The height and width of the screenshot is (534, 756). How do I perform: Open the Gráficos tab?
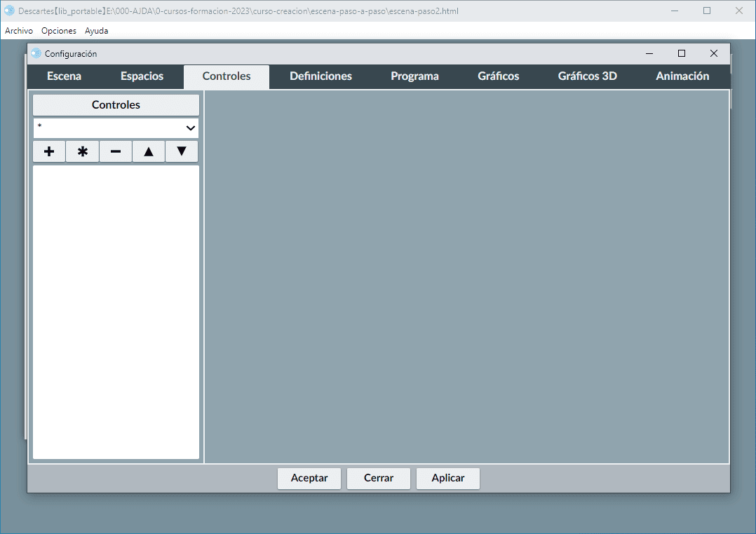pos(498,76)
